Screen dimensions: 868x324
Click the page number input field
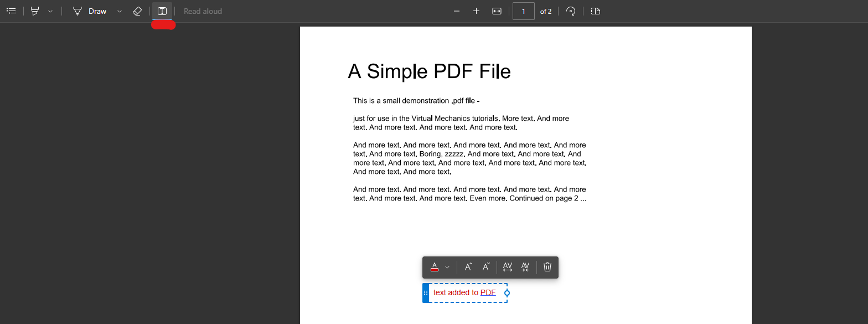pyautogui.click(x=524, y=11)
